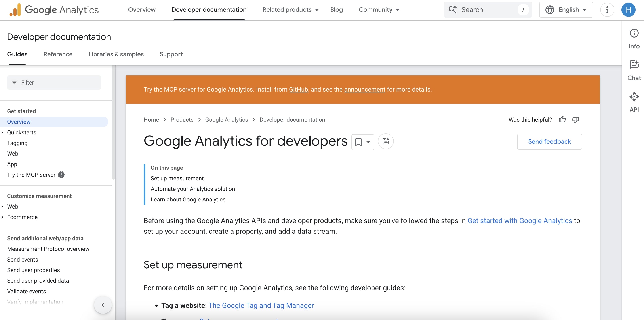Open the three-dot more options menu
The image size is (644, 320).
point(607,10)
